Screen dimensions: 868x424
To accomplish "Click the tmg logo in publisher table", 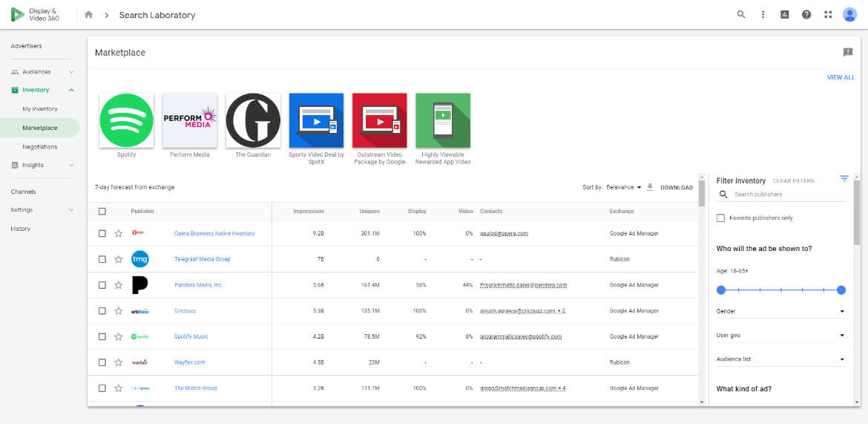I will 139,259.
